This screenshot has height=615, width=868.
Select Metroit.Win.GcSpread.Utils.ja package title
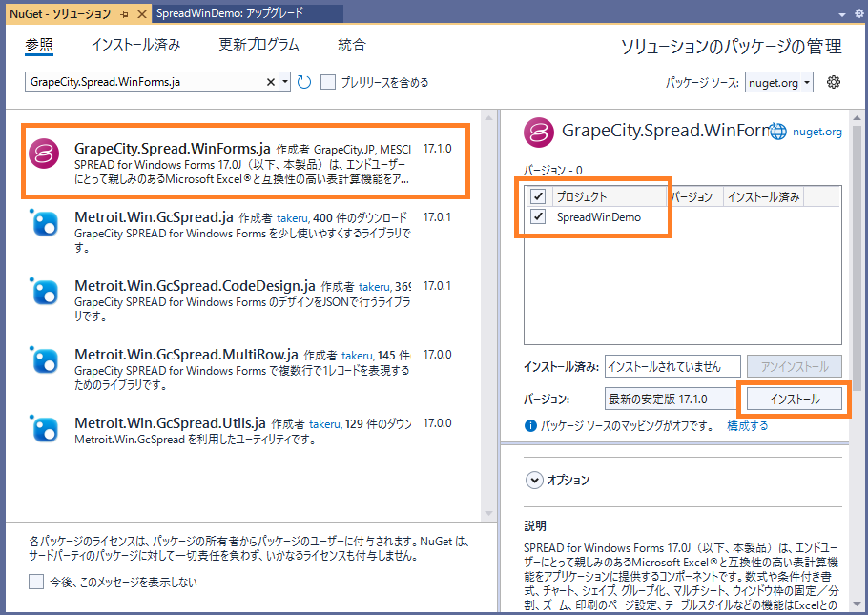170,423
